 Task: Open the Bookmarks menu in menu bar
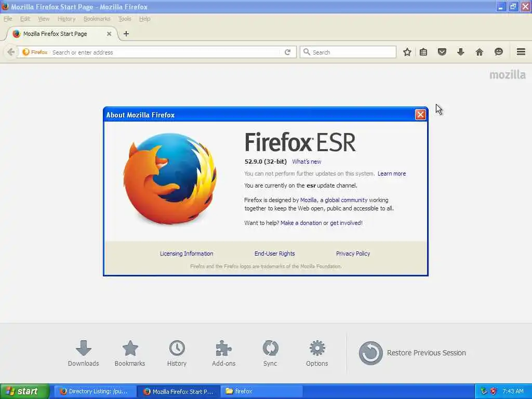(x=97, y=19)
